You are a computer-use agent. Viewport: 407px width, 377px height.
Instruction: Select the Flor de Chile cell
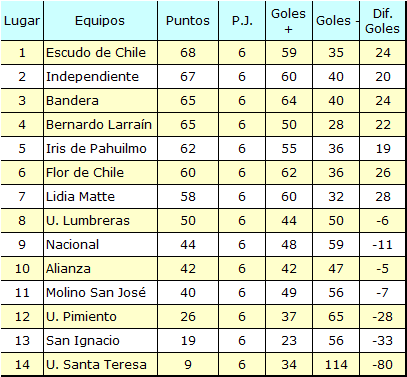[x=100, y=173]
